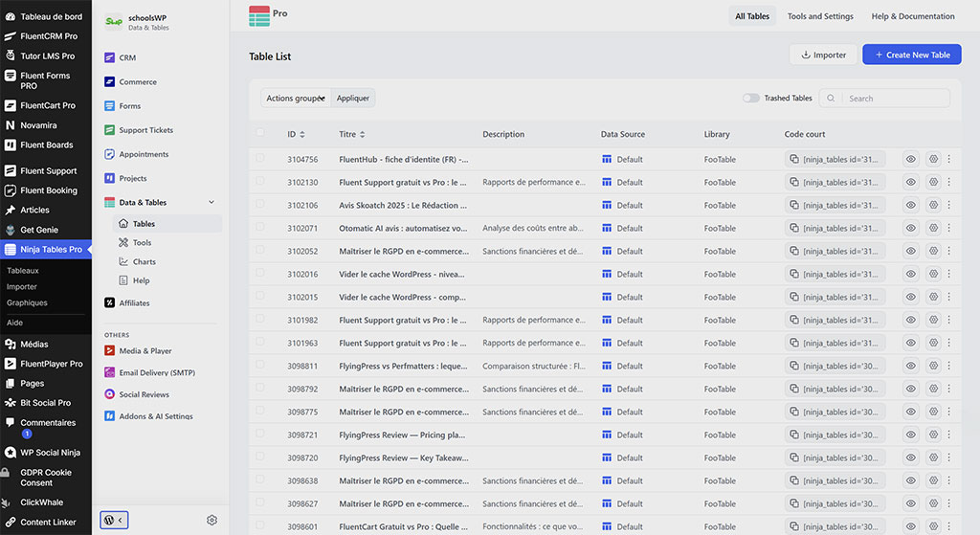Open the Tools and Settings tab
The image size is (980, 535).
point(820,16)
